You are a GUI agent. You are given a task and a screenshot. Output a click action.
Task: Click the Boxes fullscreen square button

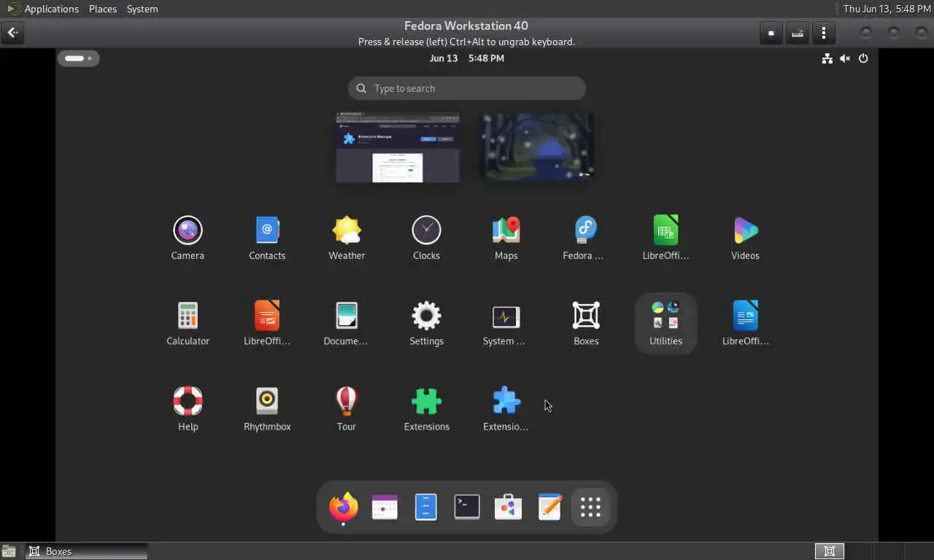[x=771, y=33]
